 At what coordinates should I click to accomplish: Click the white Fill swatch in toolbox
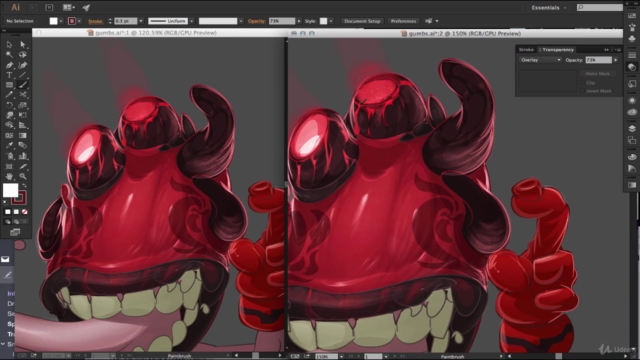10,190
